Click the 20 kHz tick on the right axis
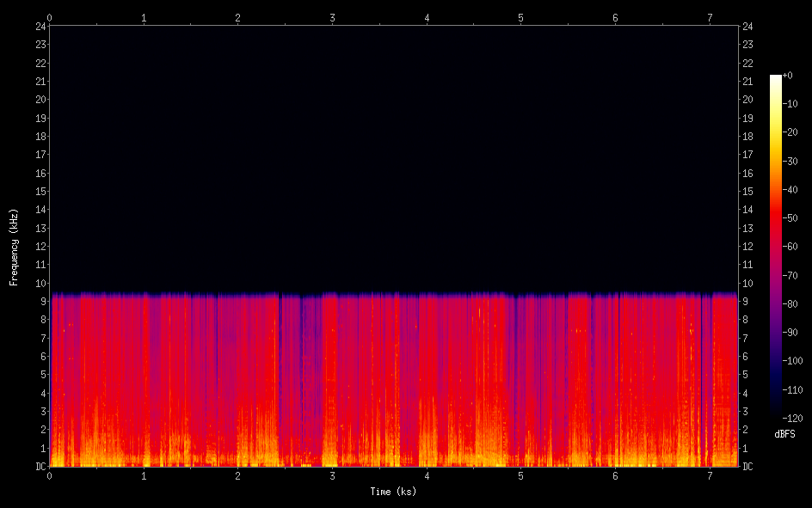Viewport: 812px width, 508px height. (747, 100)
